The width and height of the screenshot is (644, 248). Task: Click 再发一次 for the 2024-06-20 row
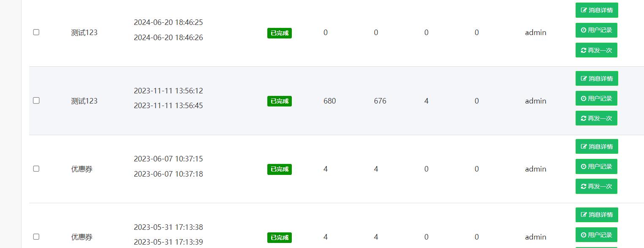pyautogui.click(x=596, y=50)
